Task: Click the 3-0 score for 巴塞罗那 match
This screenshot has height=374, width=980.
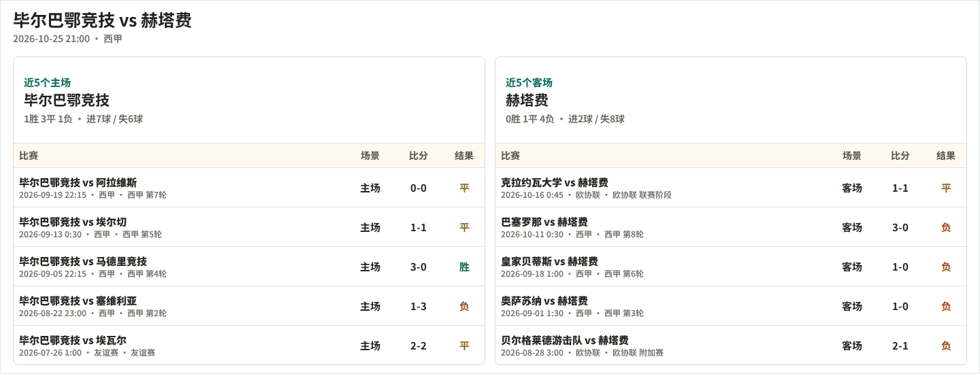Action: (900, 227)
